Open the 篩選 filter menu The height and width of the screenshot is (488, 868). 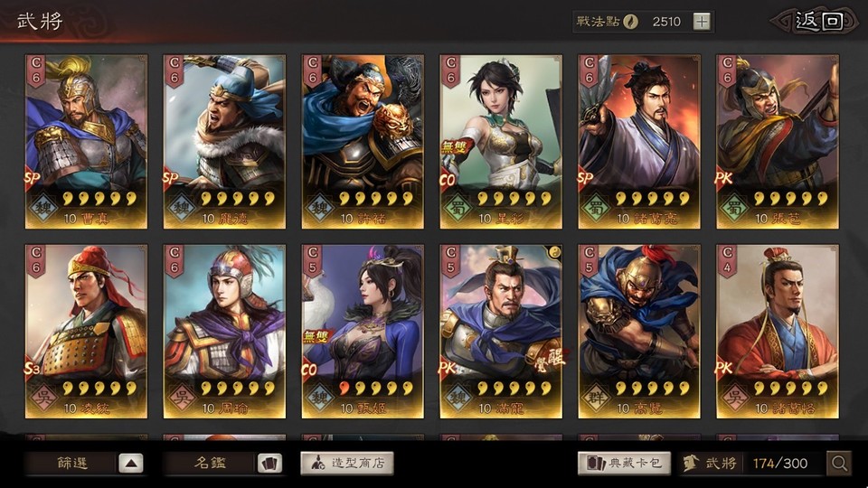point(72,463)
